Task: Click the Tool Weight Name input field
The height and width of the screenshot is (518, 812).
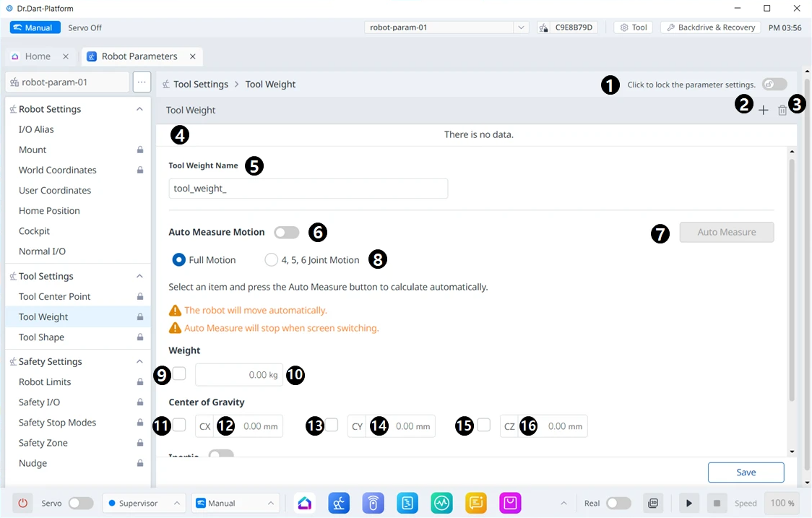Action: (x=308, y=189)
